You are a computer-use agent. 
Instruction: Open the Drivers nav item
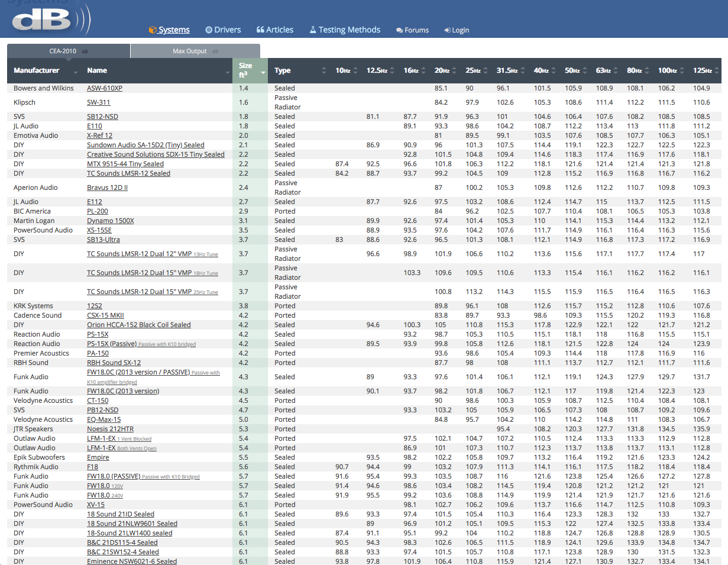(223, 30)
